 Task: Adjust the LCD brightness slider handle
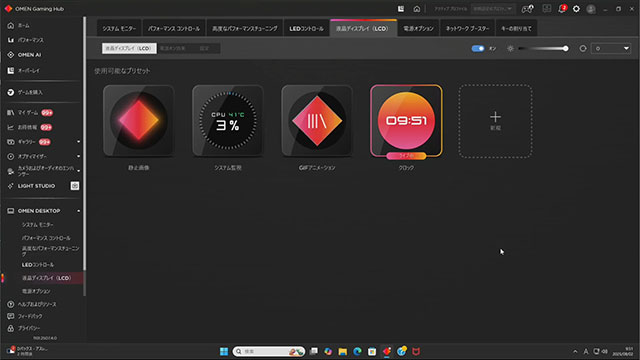pyautogui.click(x=565, y=49)
